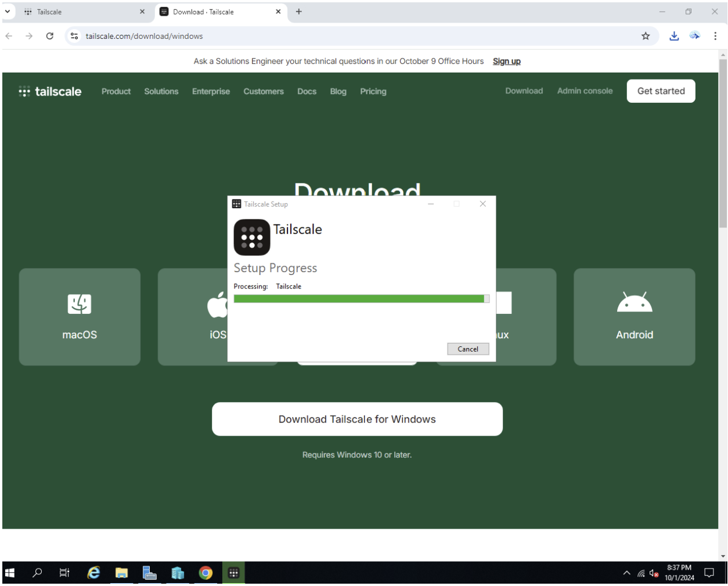The height and width of the screenshot is (586, 728).
Task: Visit the Blog nav link
Action: coord(338,91)
